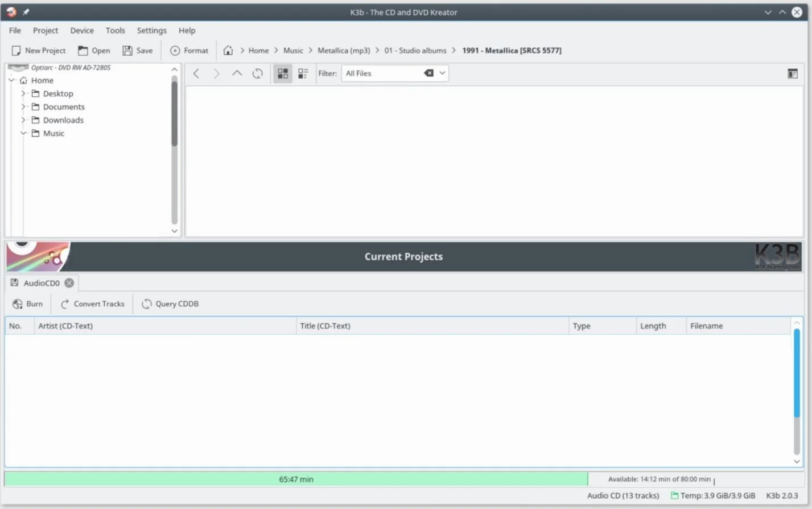Click the 1991 - Metallica [SRCS 5577] breadcrumb
The width and height of the screenshot is (812, 509).
click(x=512, y=51)
